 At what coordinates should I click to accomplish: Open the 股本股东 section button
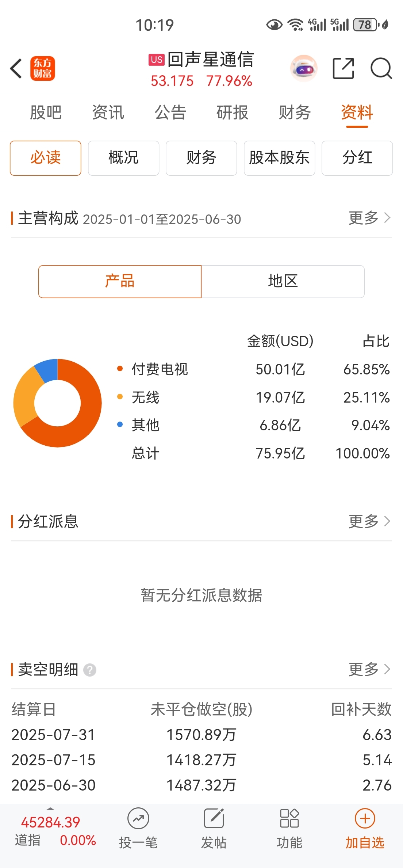[279, 158]
